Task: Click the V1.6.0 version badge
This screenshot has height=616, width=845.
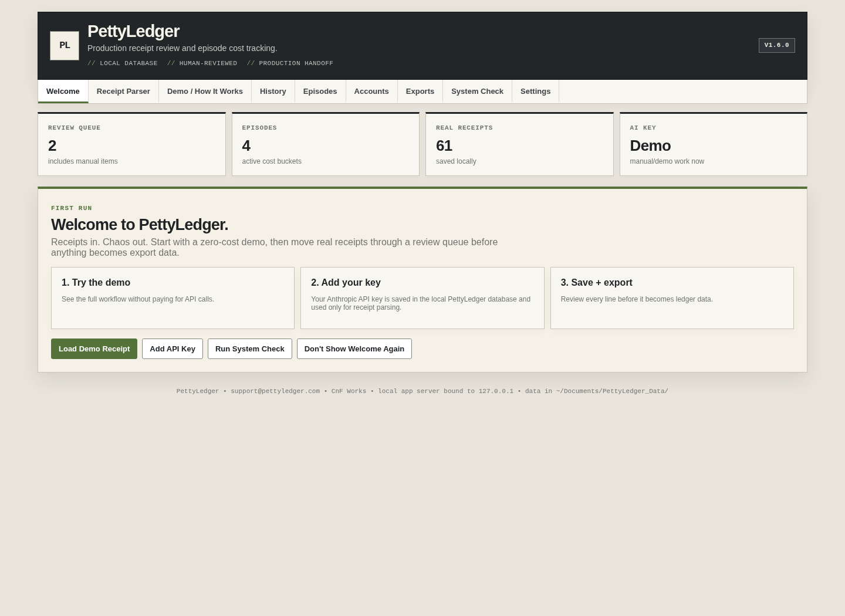Action: (776, 45)
